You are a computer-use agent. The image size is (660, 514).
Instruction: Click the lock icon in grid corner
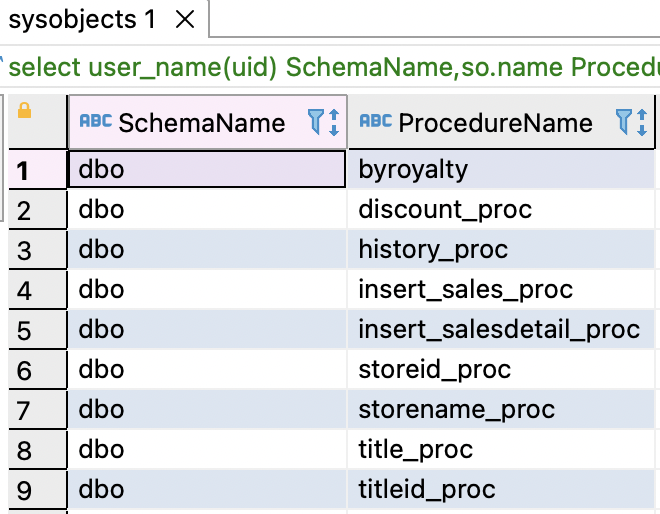[25, 112]
